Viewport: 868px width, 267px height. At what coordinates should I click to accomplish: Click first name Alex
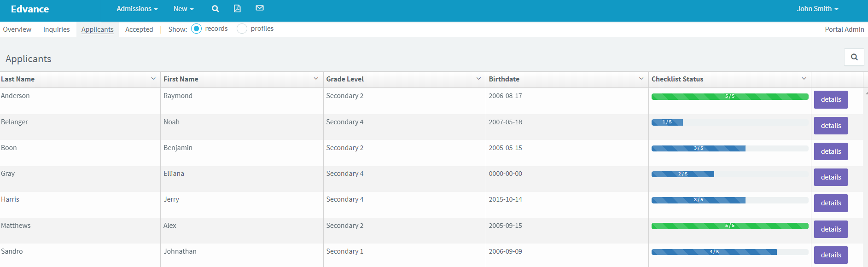click(x=170, y=226)
